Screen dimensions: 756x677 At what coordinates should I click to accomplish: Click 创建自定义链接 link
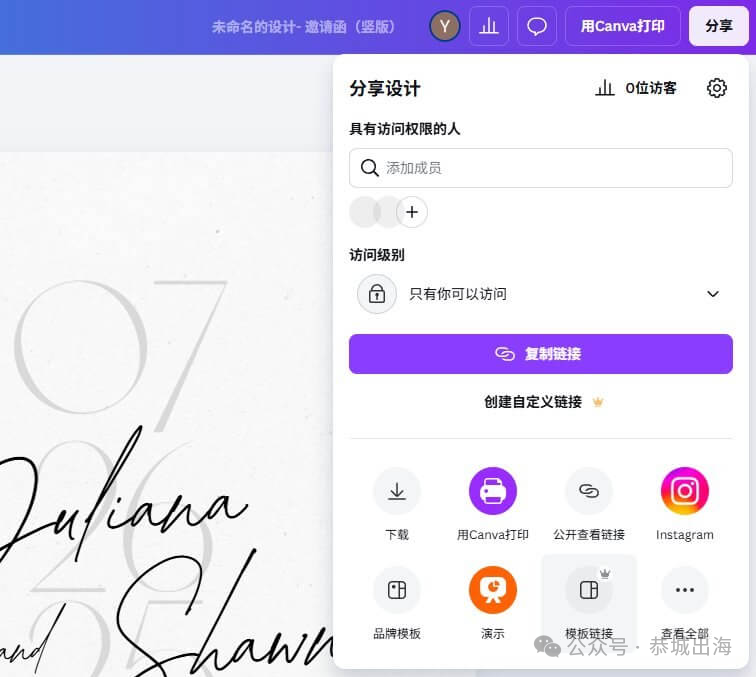pos(533,402)
